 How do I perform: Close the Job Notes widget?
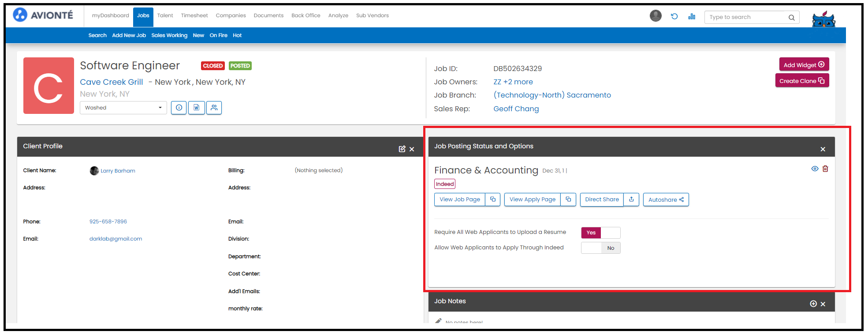point(823,304)
